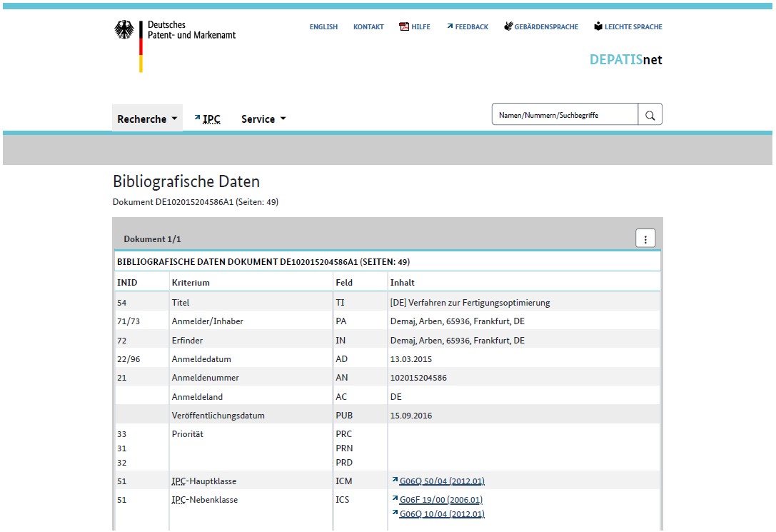Expand the Service dropdown menu

coord(263,119)
